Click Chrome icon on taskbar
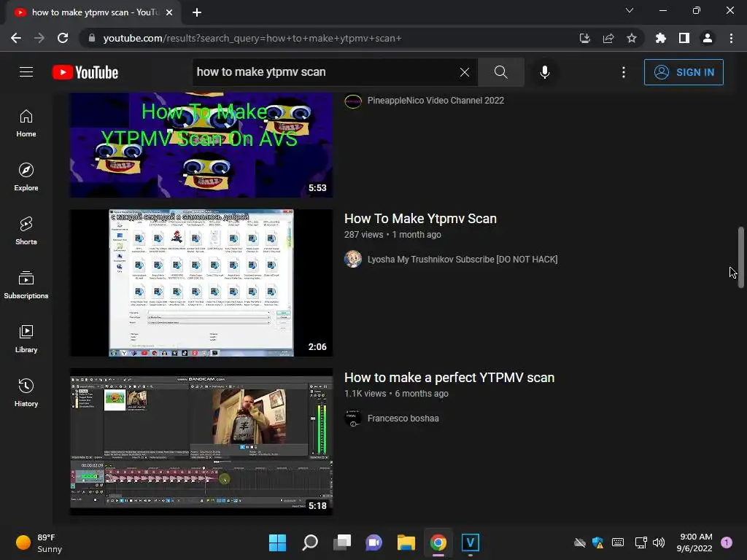Image resolution: width=747 pixels, height=560 pixels. click(x=438, y=542)
